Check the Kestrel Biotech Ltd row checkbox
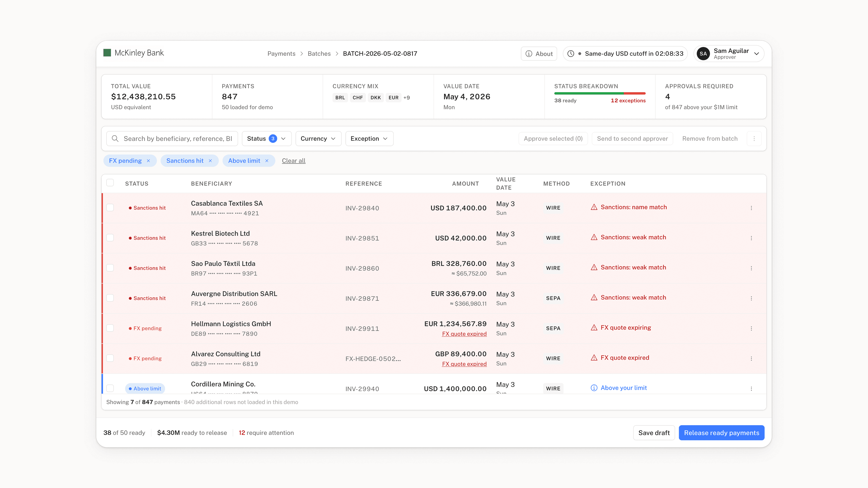The height and width of the screenshot is (488, 868). coord(110,238)
